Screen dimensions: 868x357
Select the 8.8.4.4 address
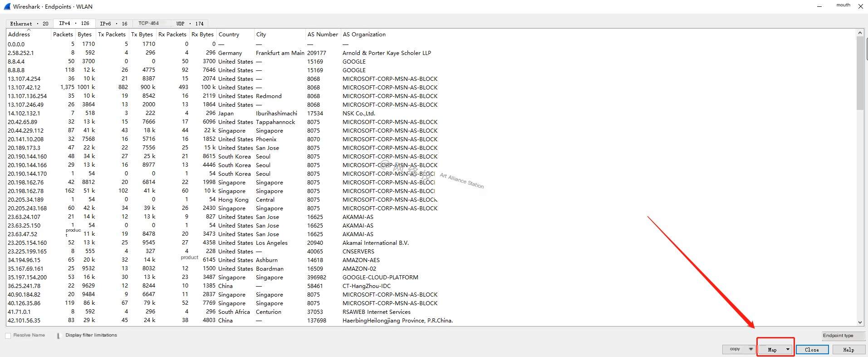click(x=16, y=62)
